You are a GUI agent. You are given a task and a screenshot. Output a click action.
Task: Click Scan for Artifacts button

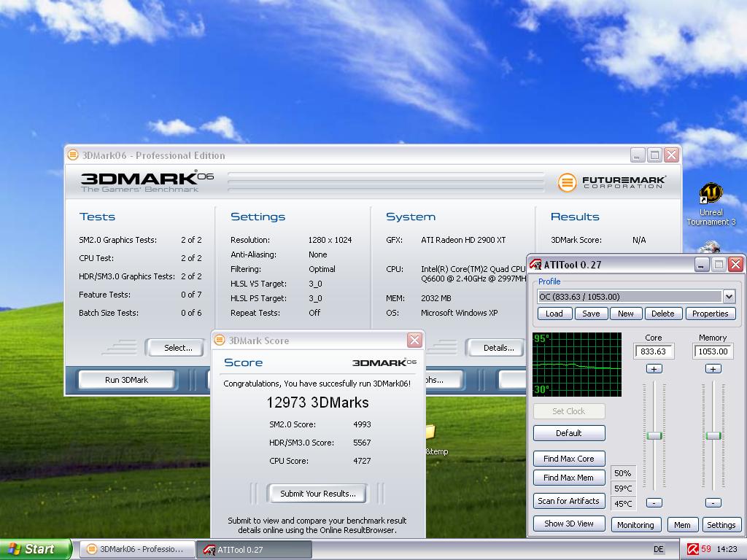point(569,500)
